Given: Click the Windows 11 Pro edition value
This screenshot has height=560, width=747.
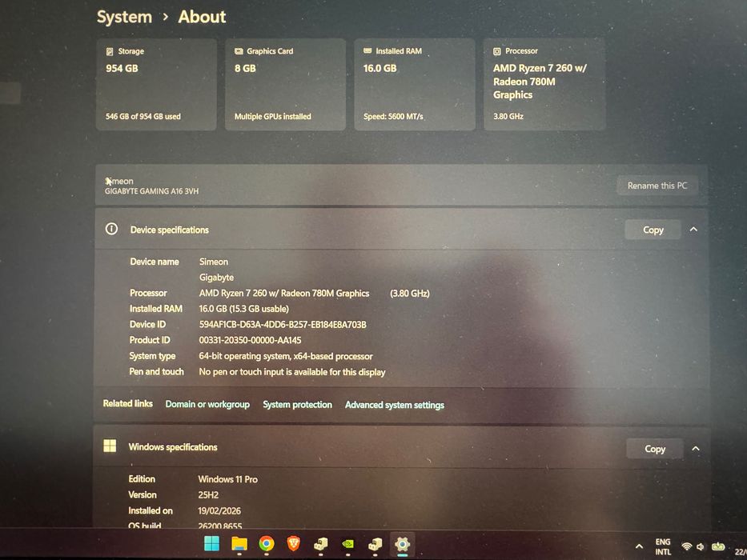Looking at the screenshot, I should pos(227,479).
